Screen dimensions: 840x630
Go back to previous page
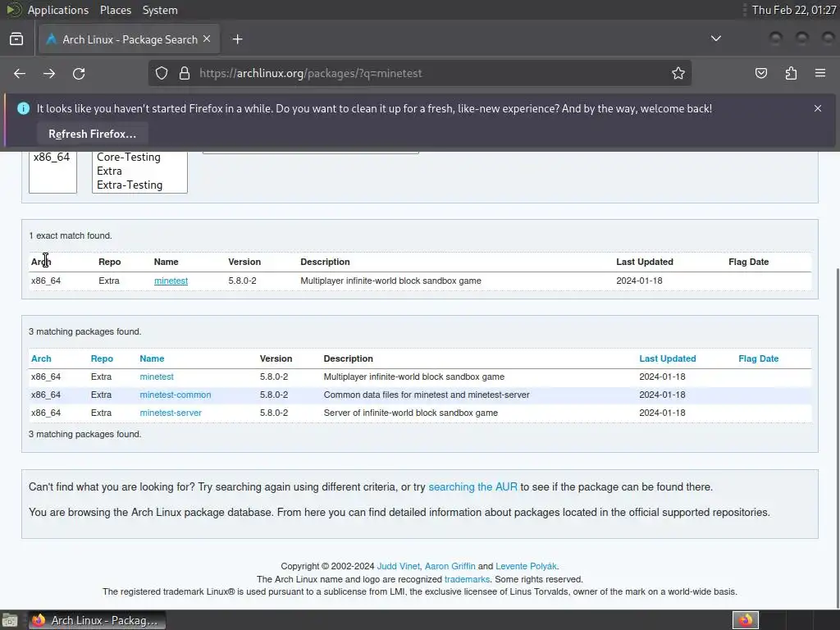(20, 73)
